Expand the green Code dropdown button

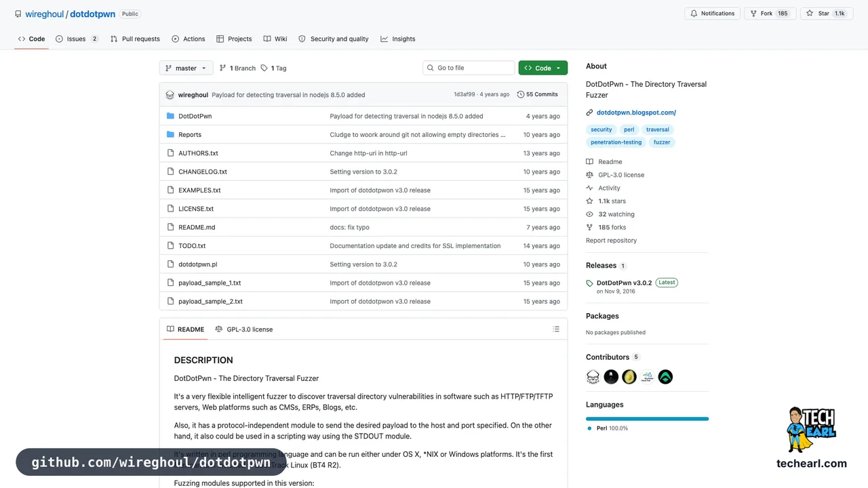point(543,68)
